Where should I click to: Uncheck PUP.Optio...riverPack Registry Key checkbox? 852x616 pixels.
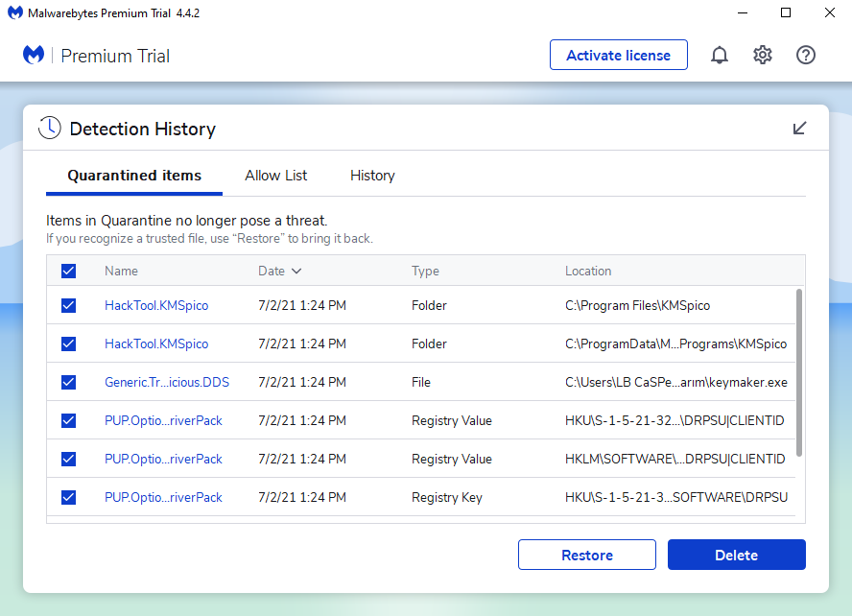68,498
